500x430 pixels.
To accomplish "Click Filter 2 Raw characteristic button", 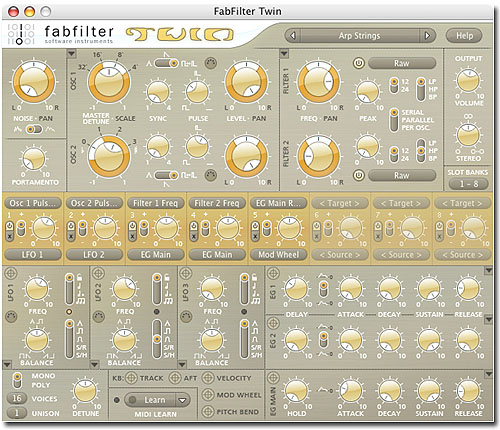I will pos(402,175).
